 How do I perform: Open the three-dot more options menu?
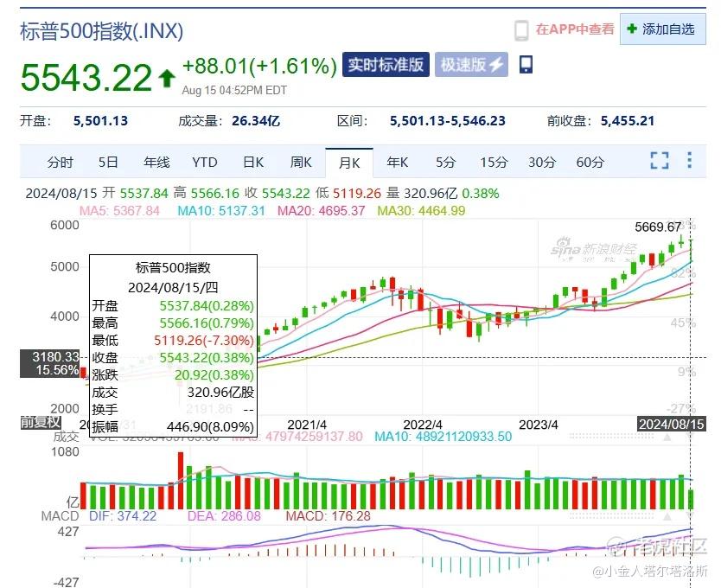click(689, 161)
